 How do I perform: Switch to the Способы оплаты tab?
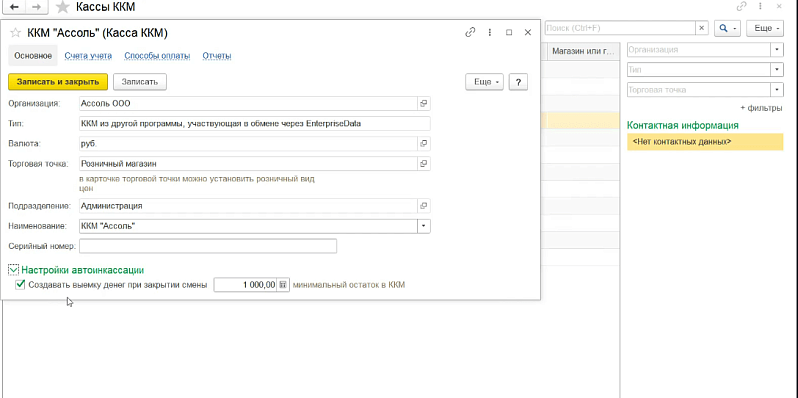[157, 56]
